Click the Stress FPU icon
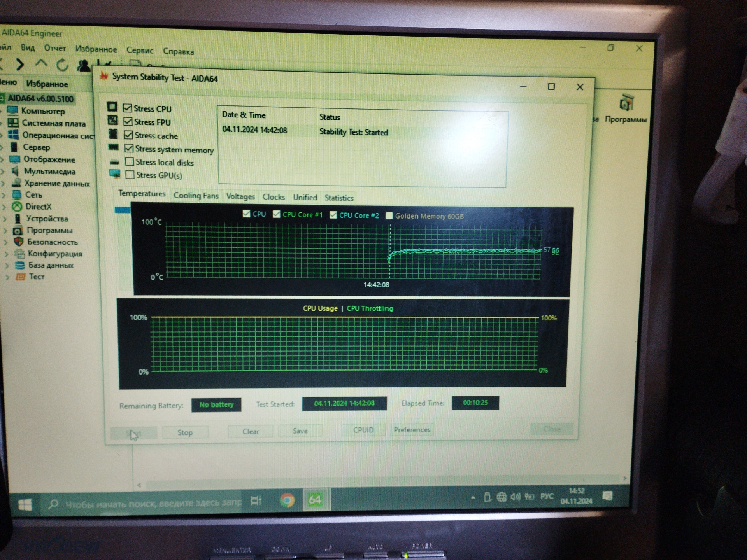The height and width of the screenshot is (560, 747). [x=113, y=120]
